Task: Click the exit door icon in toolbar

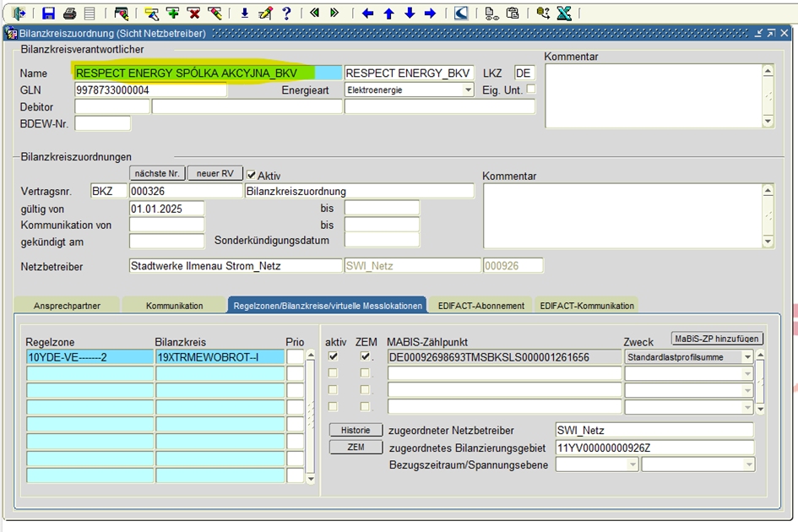Action: (19, 13)
